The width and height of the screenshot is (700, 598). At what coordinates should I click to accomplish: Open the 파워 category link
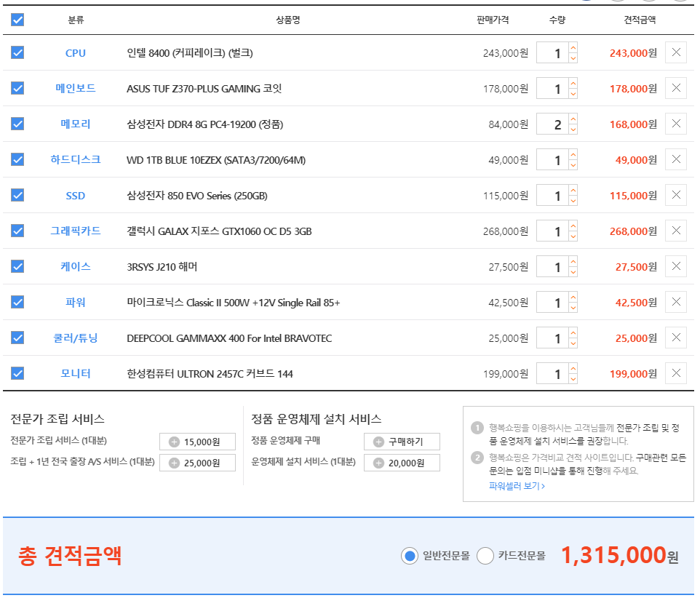pos(76,303)
